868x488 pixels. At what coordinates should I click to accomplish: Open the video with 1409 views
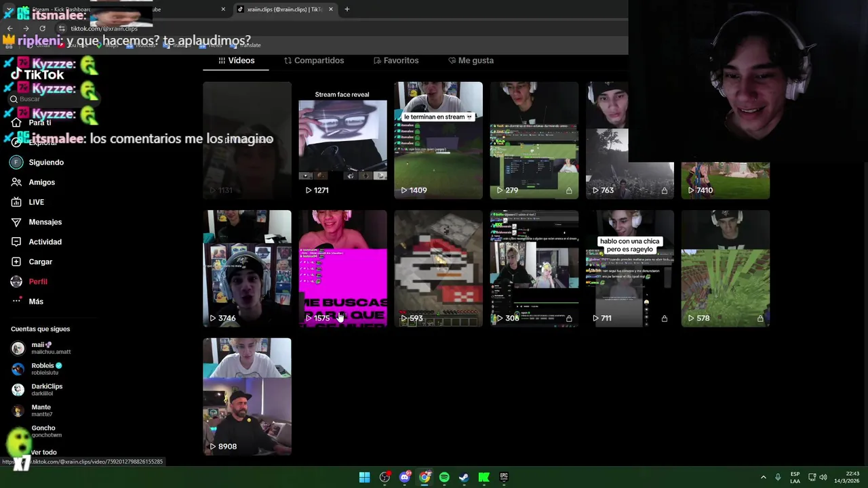pos(438,140)
